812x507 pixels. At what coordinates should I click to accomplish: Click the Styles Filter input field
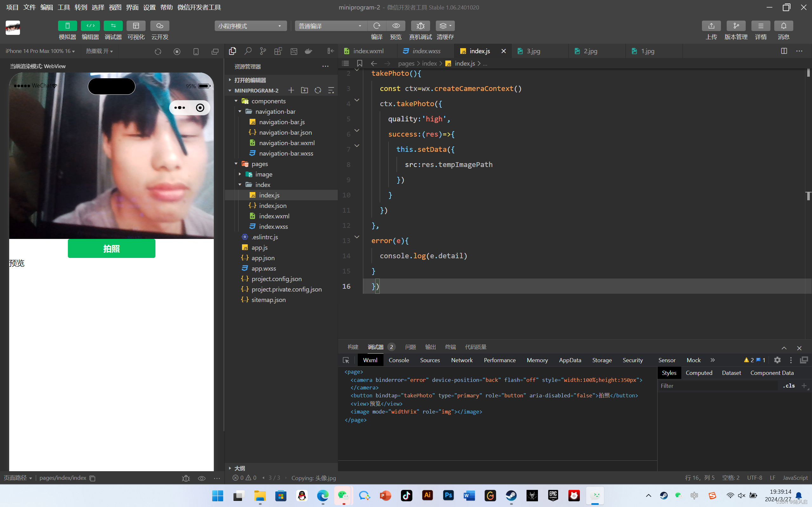[x=718, y=386]
